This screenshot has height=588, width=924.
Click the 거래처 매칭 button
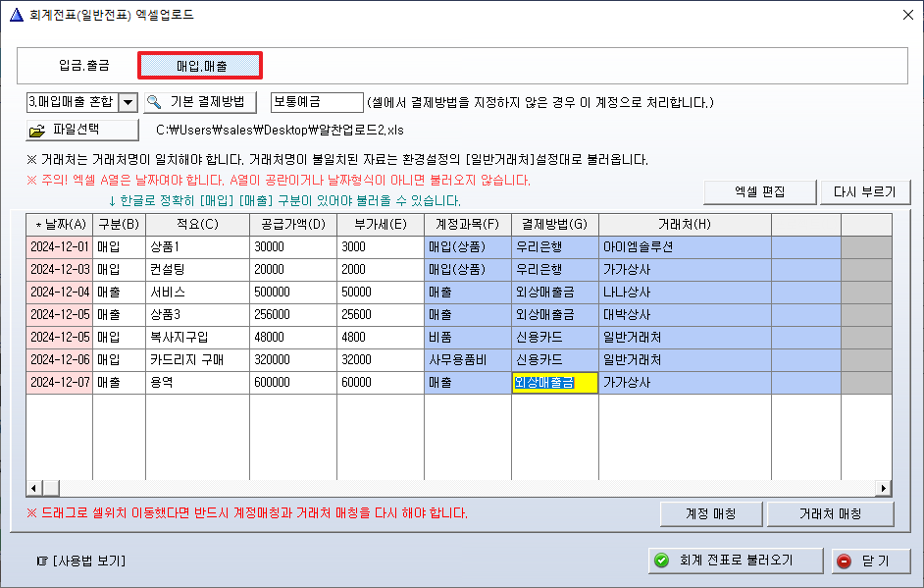pos(830,513)
